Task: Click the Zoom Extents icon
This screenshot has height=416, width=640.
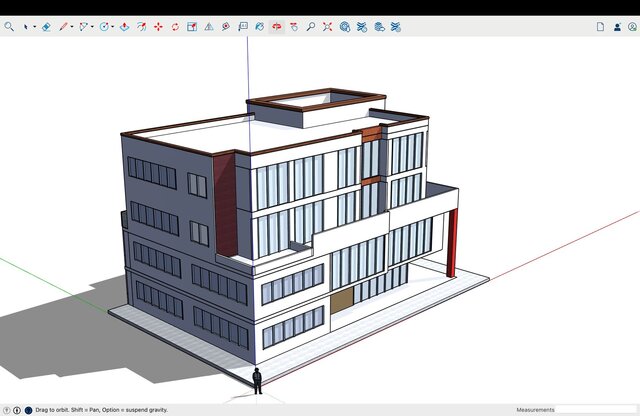Action: coord(327,27)
